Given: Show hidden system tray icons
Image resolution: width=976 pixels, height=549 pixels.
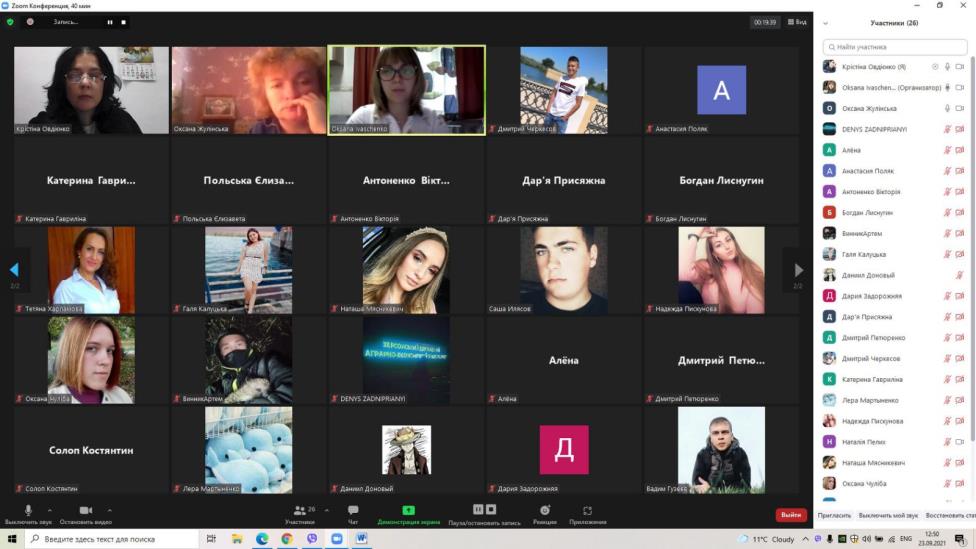Looking at the screenshot, I should 805,539.
